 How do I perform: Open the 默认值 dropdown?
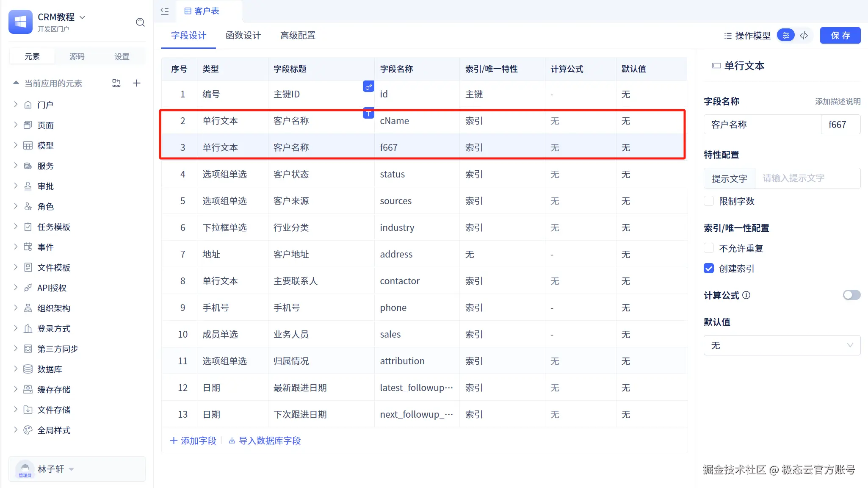[782, 345]
